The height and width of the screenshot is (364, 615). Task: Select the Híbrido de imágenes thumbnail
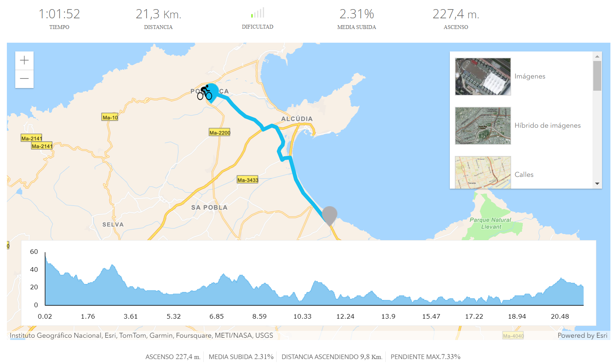[483, 126]
